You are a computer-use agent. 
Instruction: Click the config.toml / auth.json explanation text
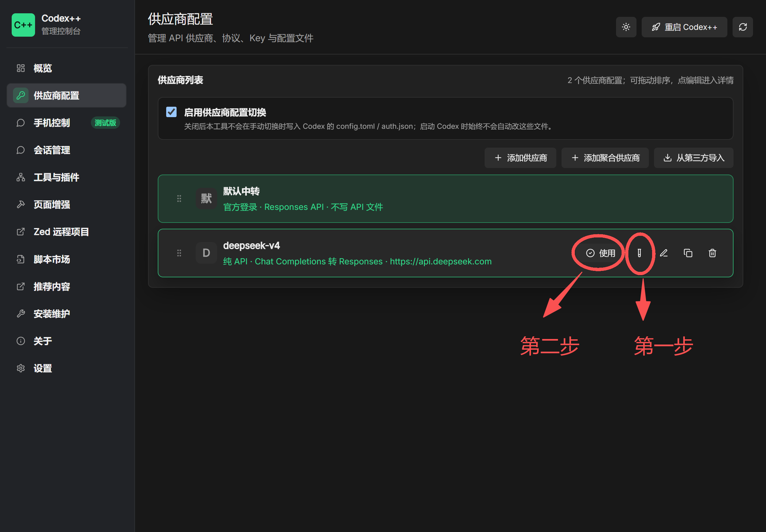[x=369, y=127]
